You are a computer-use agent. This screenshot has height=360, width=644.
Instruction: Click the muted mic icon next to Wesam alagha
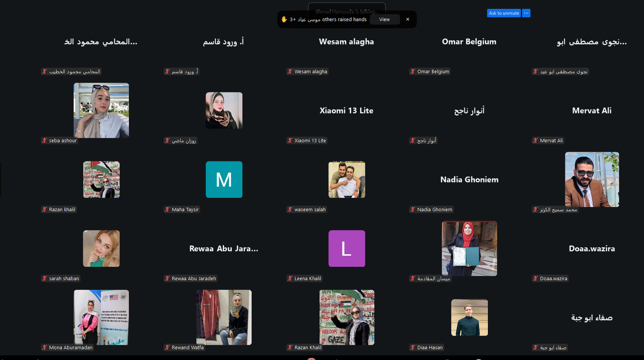pyautogui.click(x=290, y=72)
